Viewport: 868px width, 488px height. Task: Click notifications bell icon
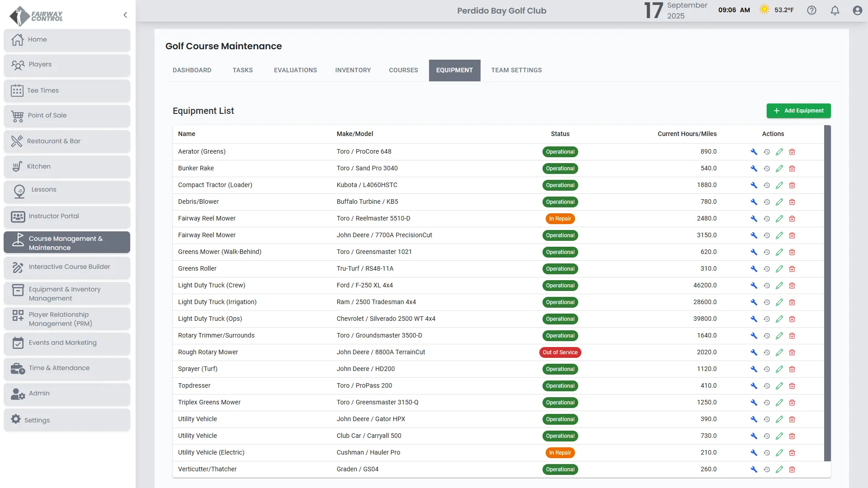pos(835,10)
